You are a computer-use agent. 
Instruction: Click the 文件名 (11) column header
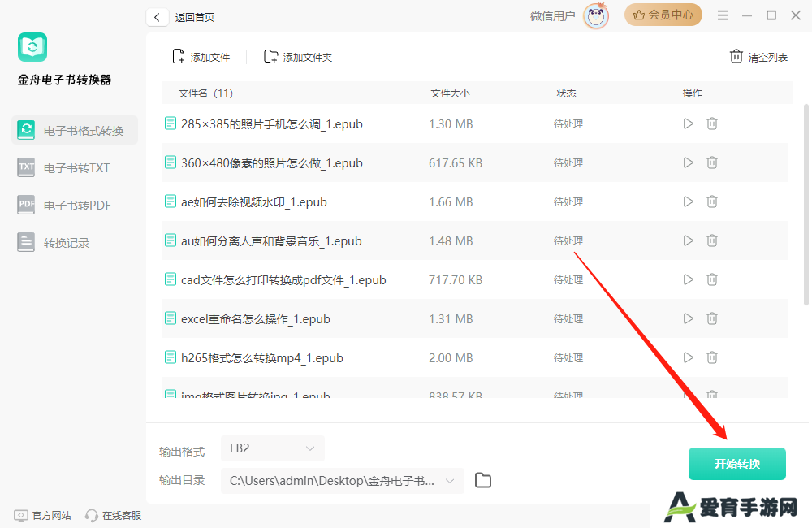click(x=205, y=93)
